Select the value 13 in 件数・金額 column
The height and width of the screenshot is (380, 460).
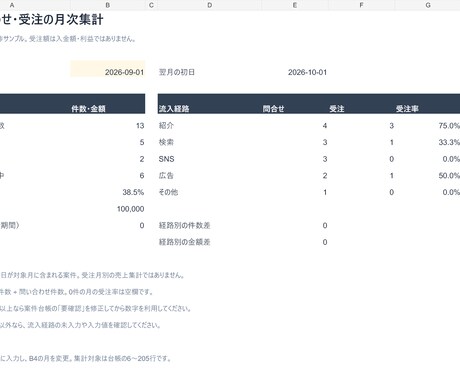click(140, 126)
